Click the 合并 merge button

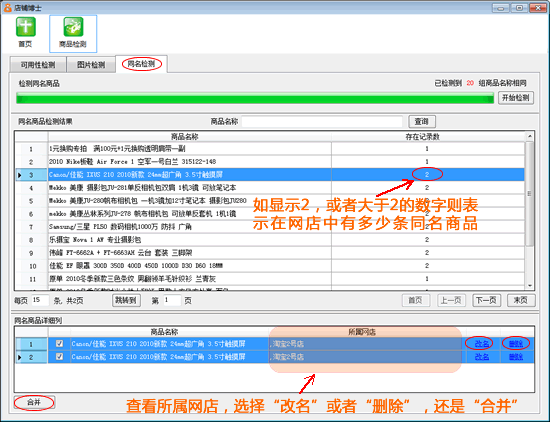coord(34,402)
